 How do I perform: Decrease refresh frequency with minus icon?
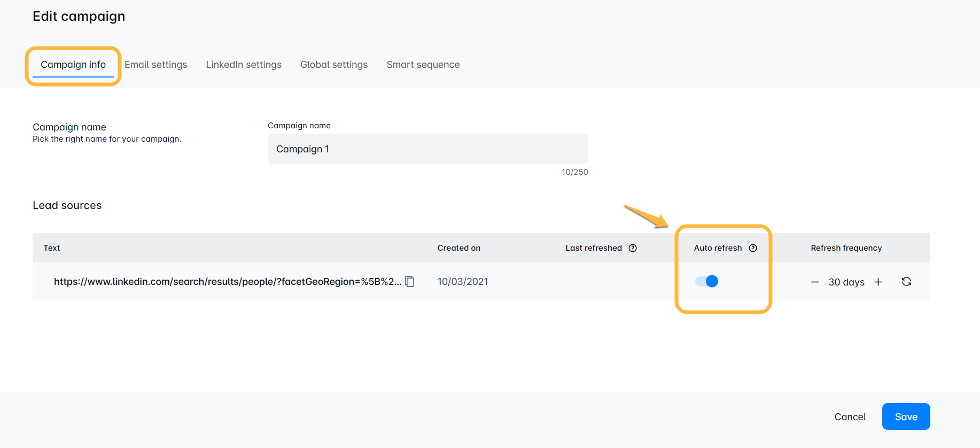pos(815,282)
